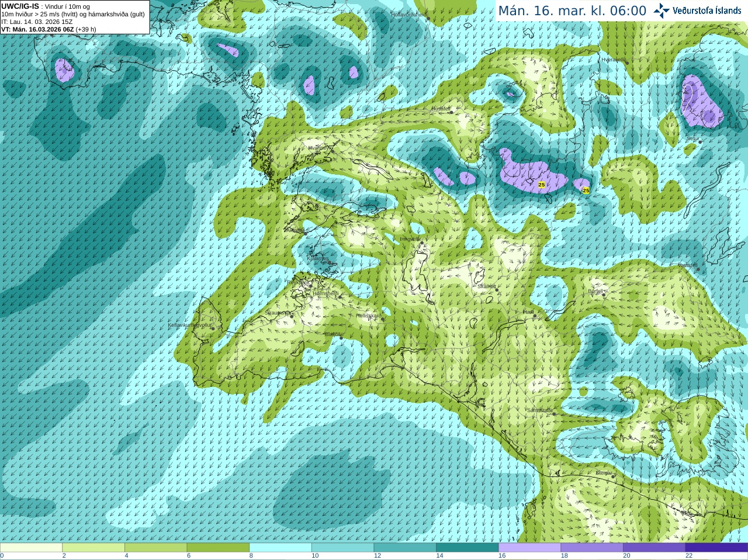Click the 25 gust marker on the small purple patch
Viewport: 748px width, 560px height.
pos(586,191)
